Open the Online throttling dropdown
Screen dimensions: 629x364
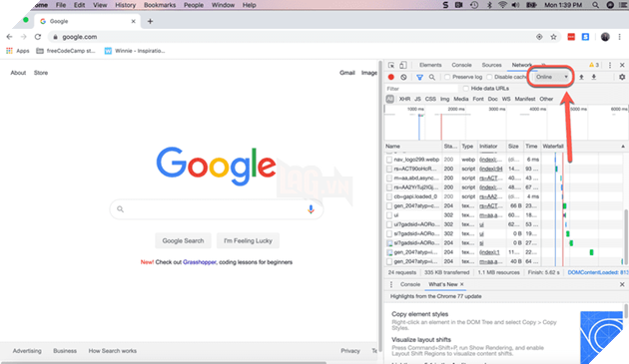[x=551, y=77]
